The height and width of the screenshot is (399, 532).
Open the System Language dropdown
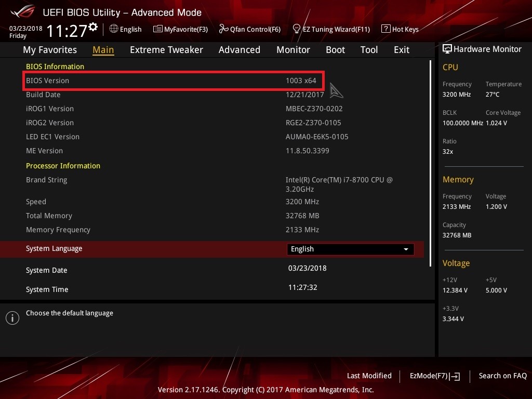pyautogui.click(x=350, y=249)
